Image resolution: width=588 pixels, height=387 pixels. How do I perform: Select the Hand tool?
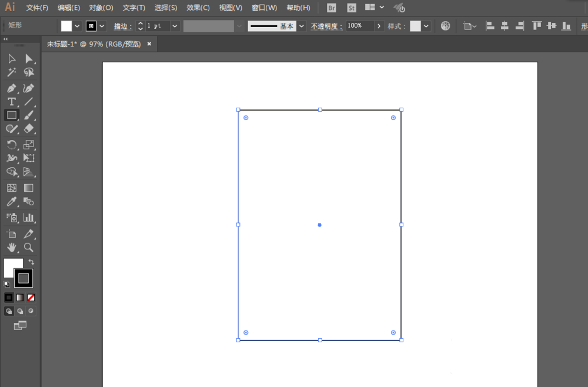click(12, 248)
